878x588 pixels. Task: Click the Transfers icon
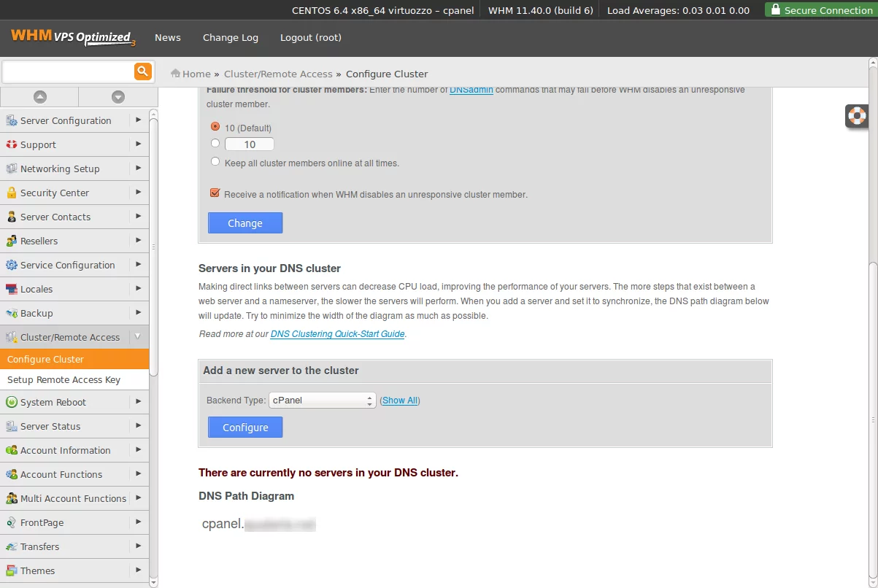tap(11, 546)
